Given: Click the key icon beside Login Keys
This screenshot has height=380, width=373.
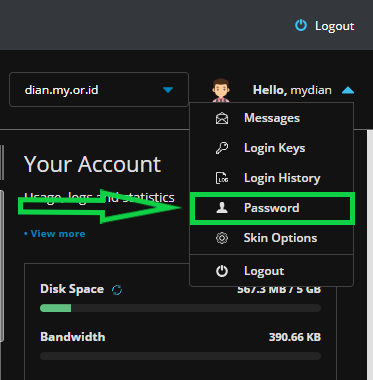Looking at the screenshot, I should (x=222, y=148).
